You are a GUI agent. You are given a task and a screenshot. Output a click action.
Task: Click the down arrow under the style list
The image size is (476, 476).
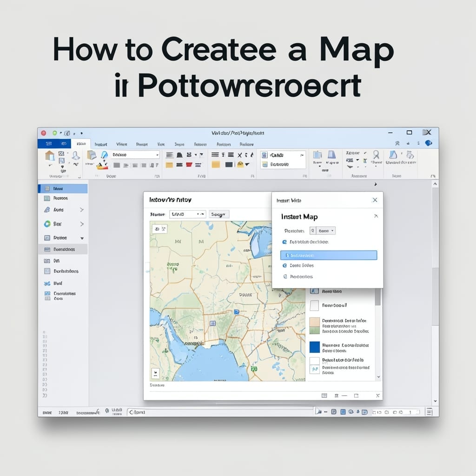[378, 377]
